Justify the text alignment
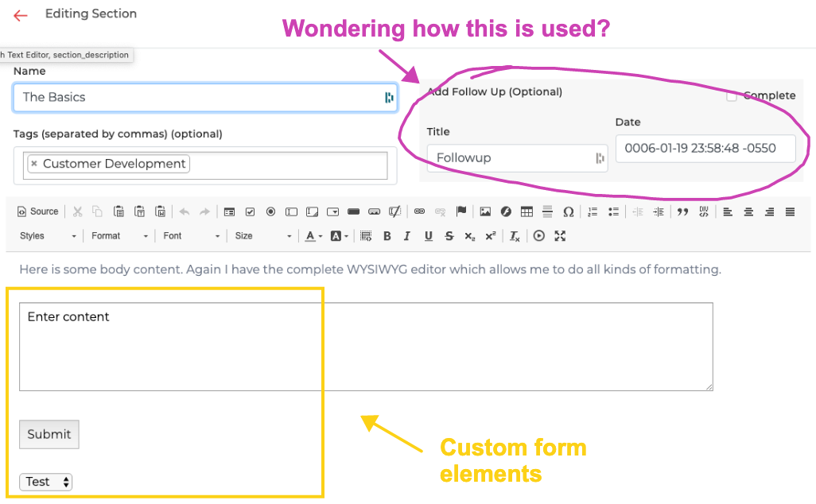Screen dimensions: 816x504 (x=790, y=211)
